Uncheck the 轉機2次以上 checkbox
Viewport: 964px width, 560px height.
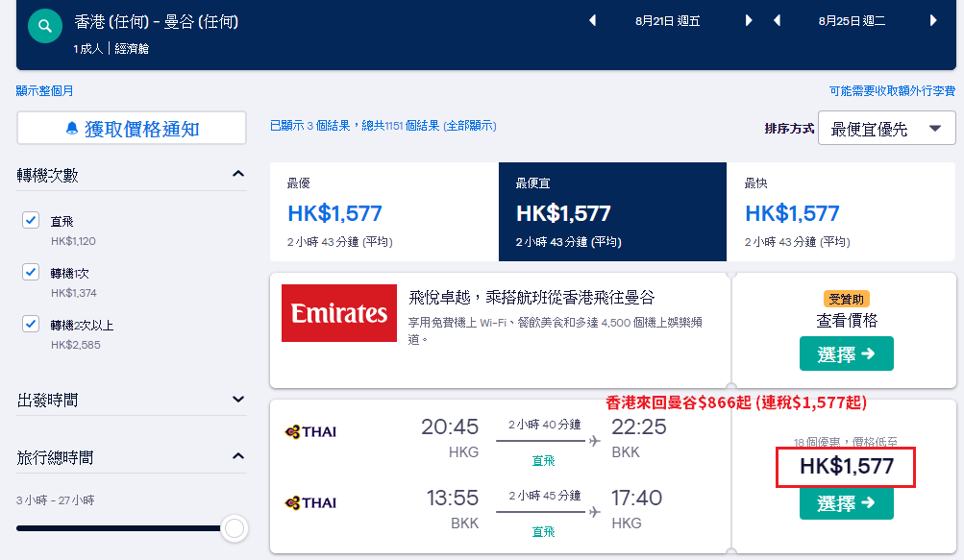pyautogui.click(x=31, y=324)
